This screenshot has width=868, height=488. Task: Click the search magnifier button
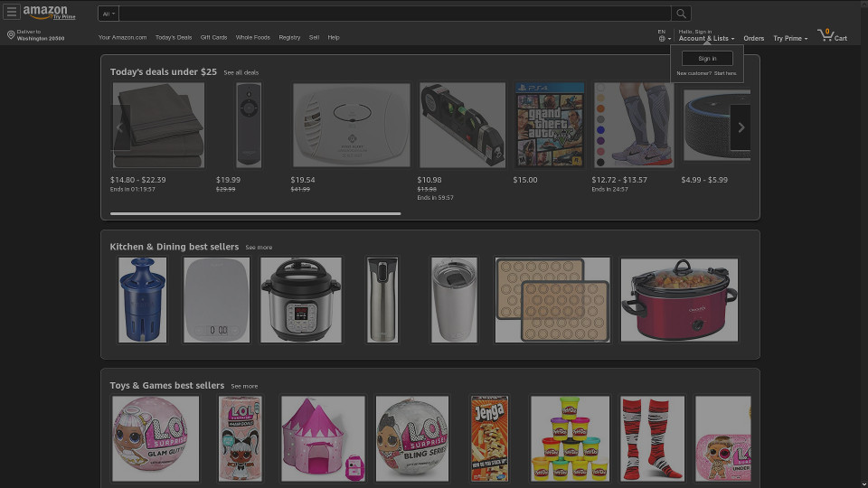pyautogui.click(x=681, y=14)
